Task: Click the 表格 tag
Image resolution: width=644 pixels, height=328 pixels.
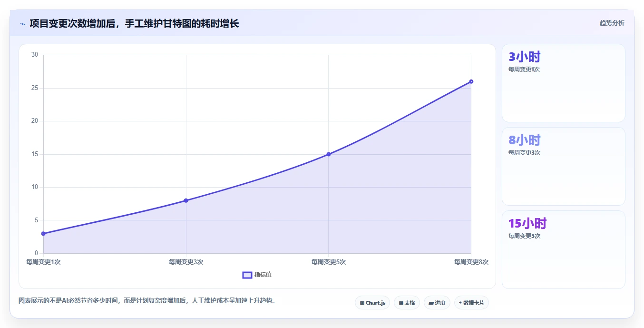Action: pos(407,303)
